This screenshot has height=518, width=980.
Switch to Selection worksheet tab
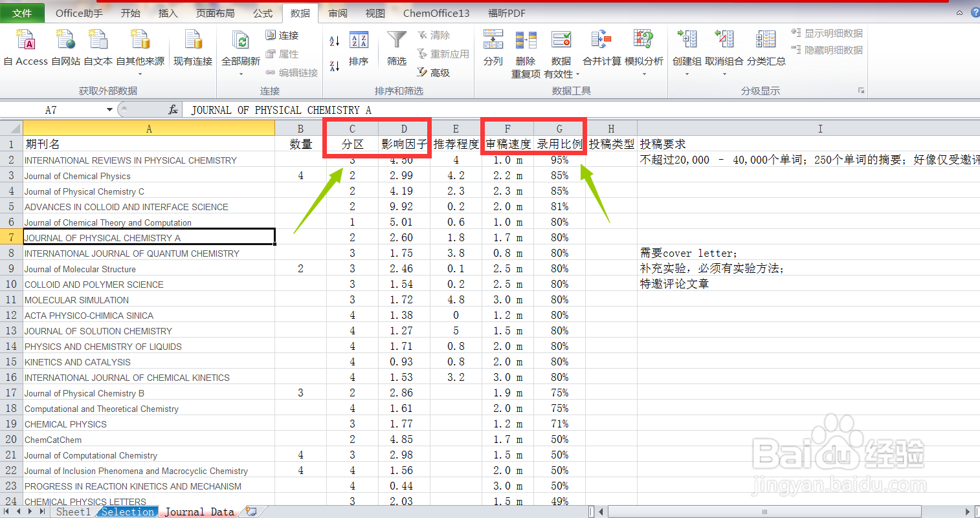pos(128,512)
